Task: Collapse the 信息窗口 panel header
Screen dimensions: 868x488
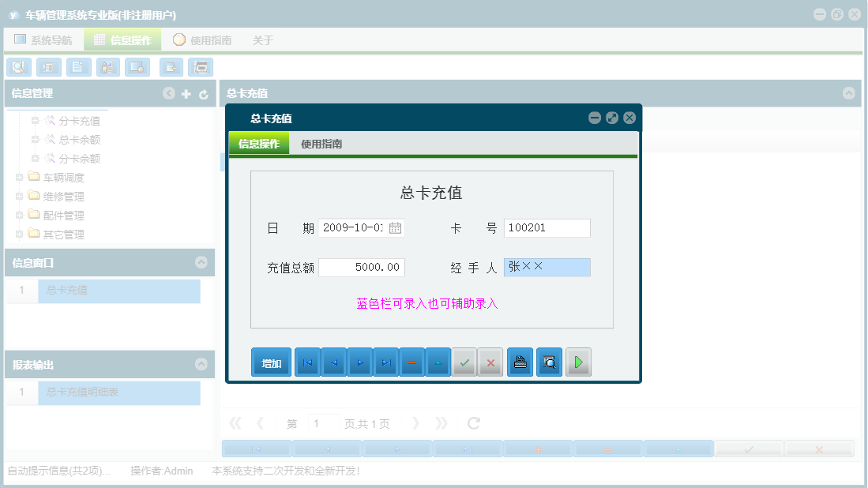Action: coord(203,261)
